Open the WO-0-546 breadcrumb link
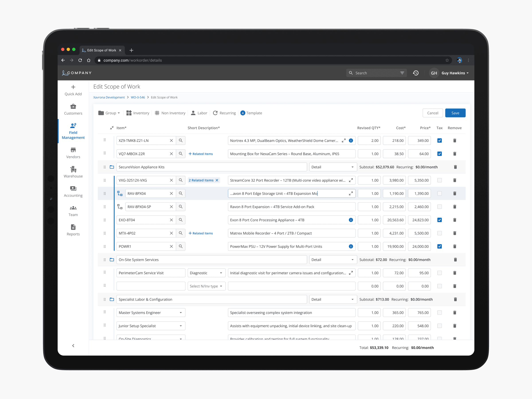532x399 pixels. [x=138, y=97]
